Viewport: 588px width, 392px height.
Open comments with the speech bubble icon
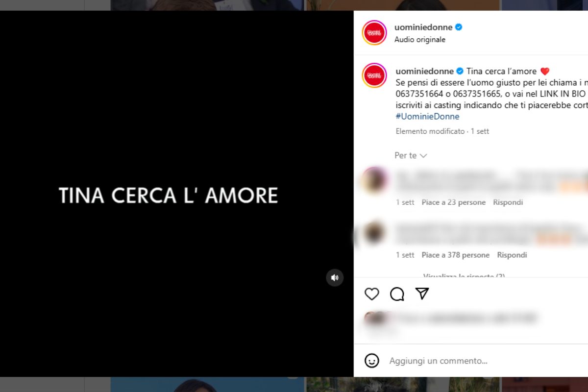tap(397, 294)
